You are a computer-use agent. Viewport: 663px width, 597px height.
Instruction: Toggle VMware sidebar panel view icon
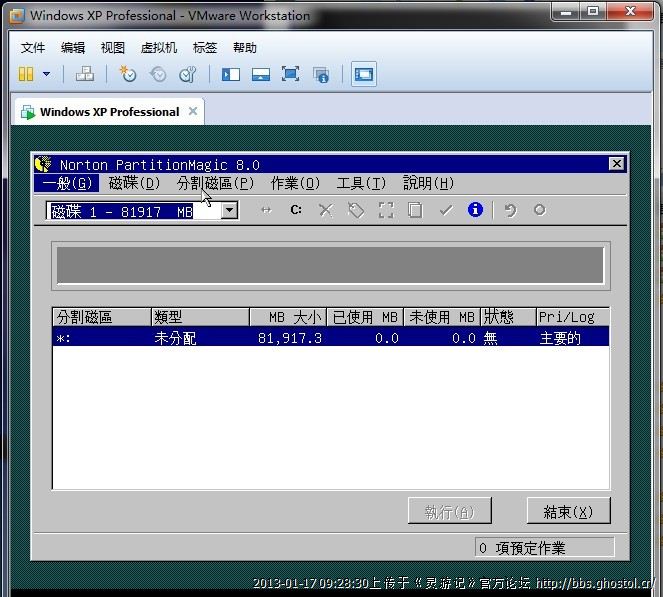pyautogui.click(x=231, y=74)
